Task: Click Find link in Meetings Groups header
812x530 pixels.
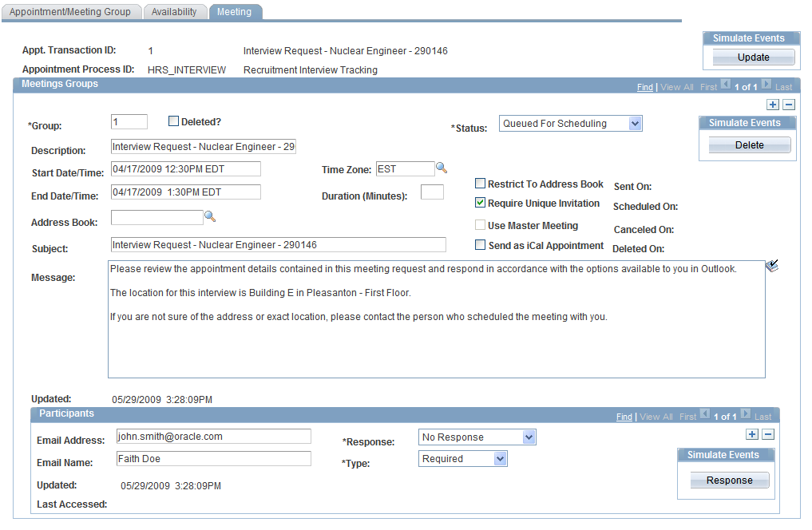Action: click(645, 87)
